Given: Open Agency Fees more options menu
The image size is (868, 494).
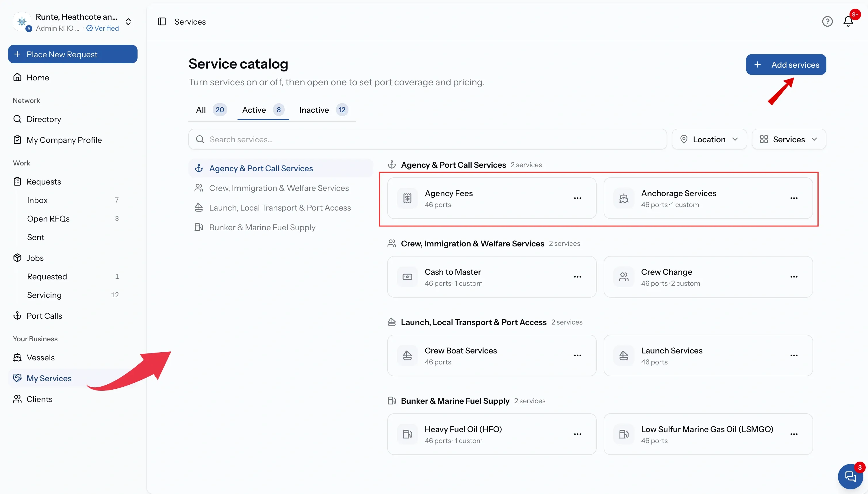Looking at the screenshot, I should click(x=578, y=198).
